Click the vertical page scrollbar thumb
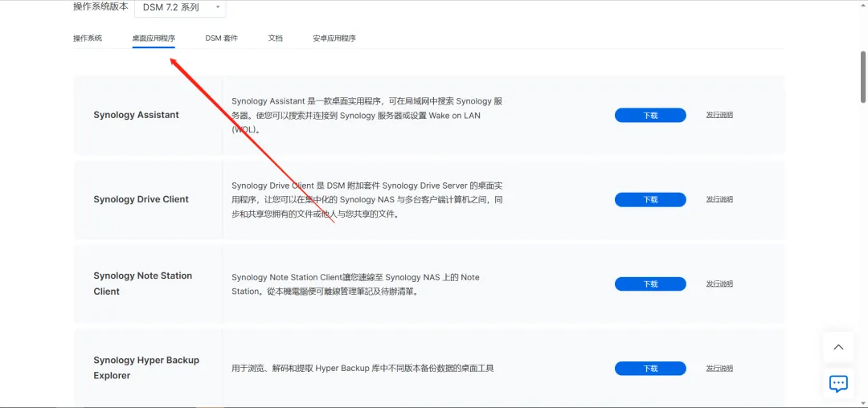The height and width of the screenshot is (408, 868). click(863, 77)
